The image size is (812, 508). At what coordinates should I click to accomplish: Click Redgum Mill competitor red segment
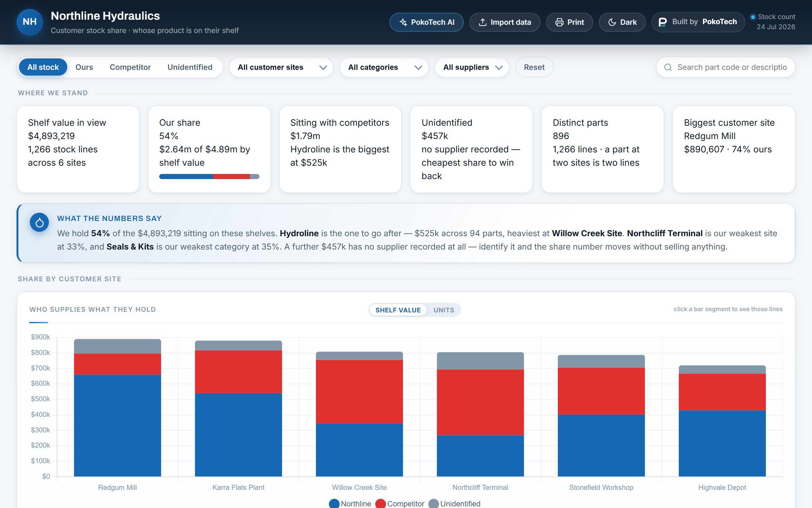(x=117, y=364)
